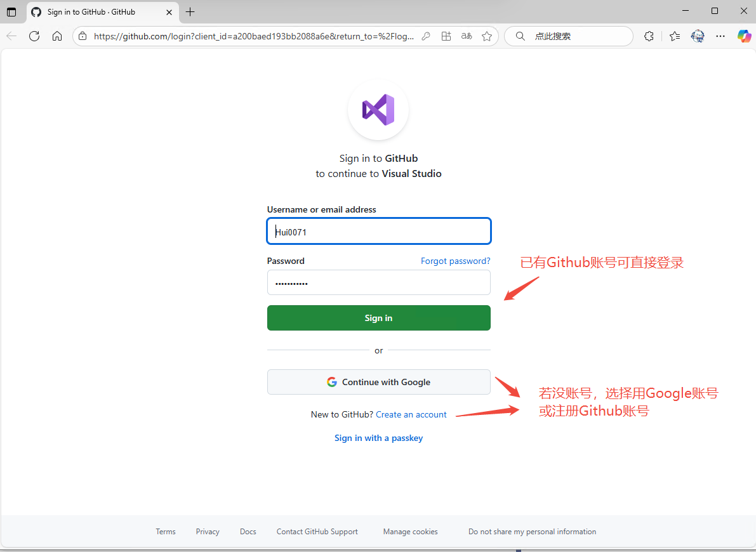Open the Favorites list icon

click(x=674, y=36)
